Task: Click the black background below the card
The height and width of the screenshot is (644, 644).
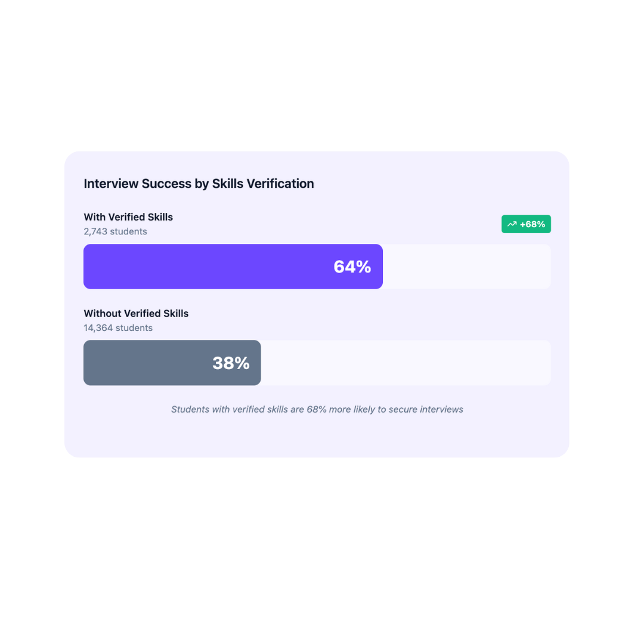Action: (322, 549)
